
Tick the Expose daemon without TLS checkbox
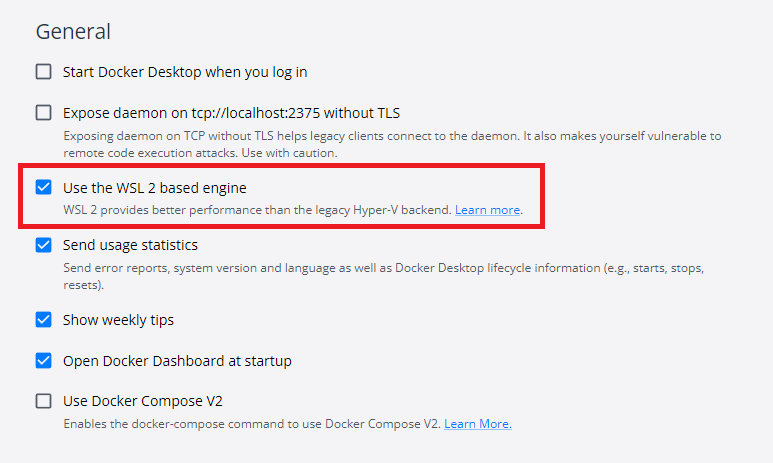43,112
